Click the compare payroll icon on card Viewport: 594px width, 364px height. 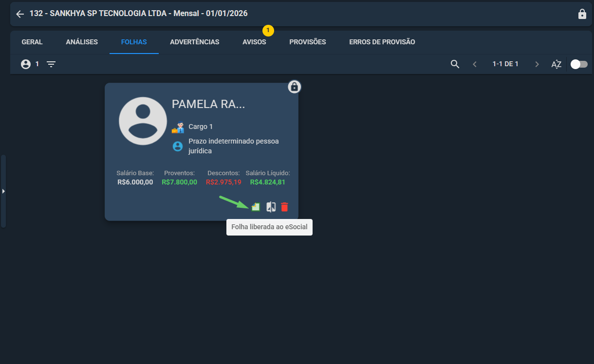[x=271, y=207]
